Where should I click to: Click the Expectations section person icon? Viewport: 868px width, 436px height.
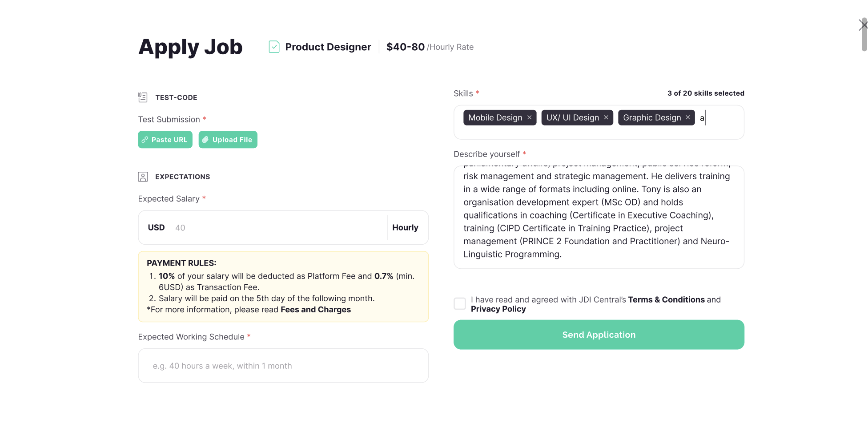[x=143, y=177]
